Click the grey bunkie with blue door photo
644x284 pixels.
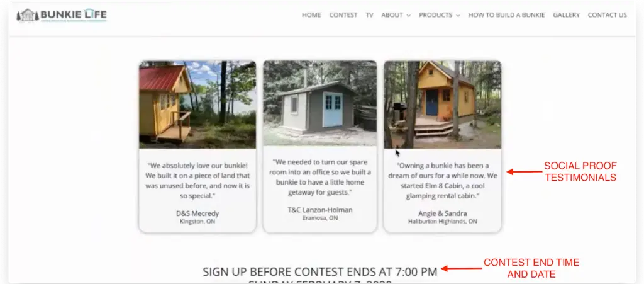click(x=319, y=103)
